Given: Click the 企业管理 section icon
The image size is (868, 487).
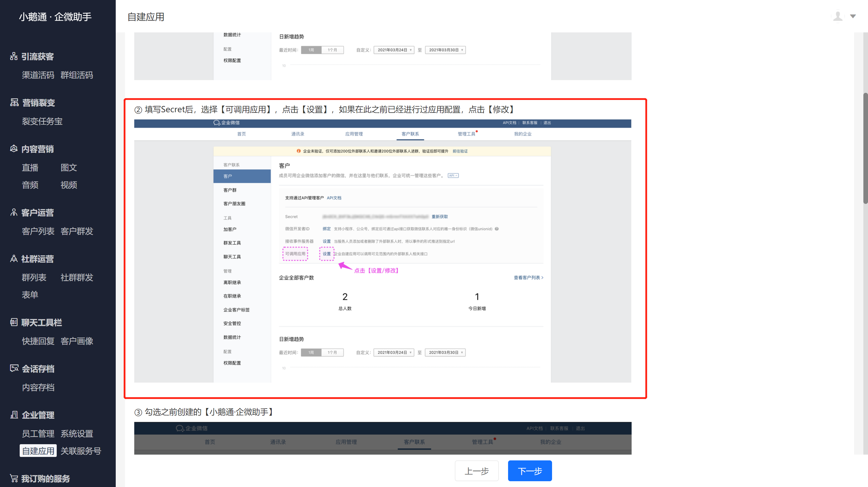Looking at the screenshot, I should [14, 415].
